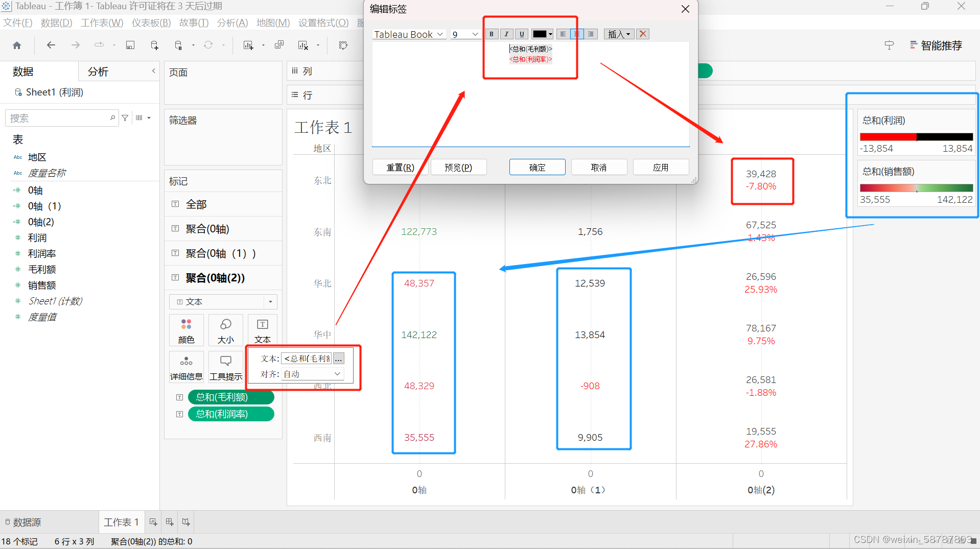Screen dimensions: 980x549
Task: Click the 取消 (Cancel) button
Action: click(x=599, y=167)
